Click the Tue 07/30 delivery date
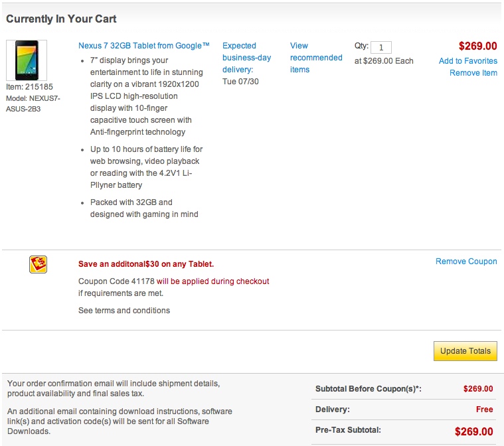The image size is (504, 446). [x=241, y=82]
